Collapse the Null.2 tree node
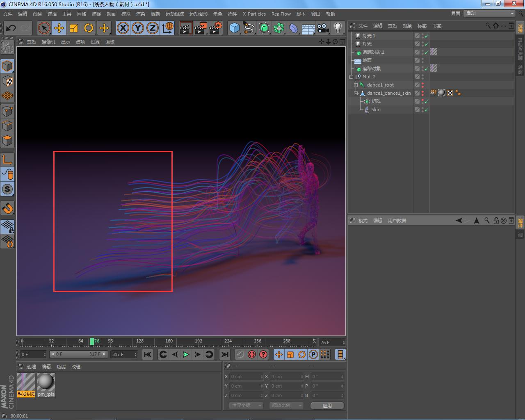The width and height of the screenshot is (525, 420). pyautogui.click(x=352, y=77)
